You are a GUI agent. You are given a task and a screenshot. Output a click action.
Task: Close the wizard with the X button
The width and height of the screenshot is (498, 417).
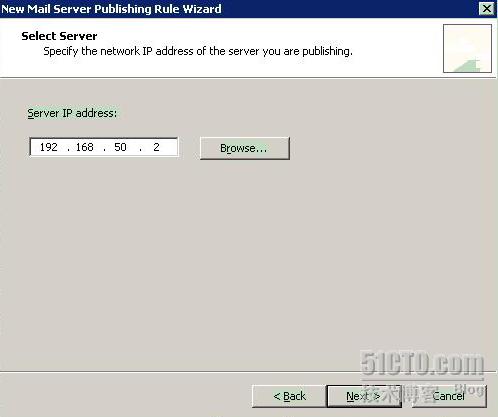[486, 8]
